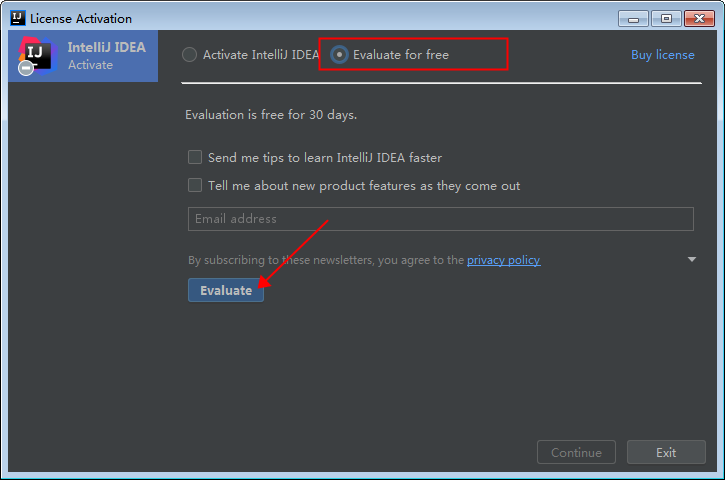
Task: Click the IJ title bar icon
Action: click(18, 18)
